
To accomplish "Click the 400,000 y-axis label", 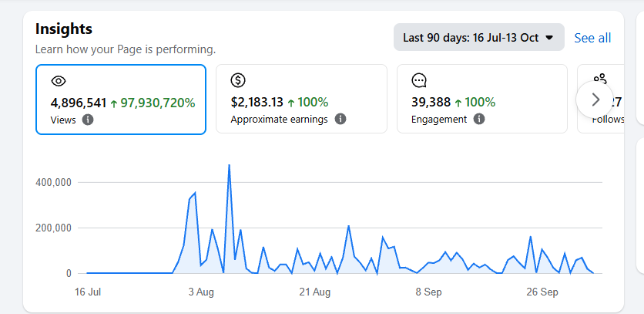I will pos(54,182).
